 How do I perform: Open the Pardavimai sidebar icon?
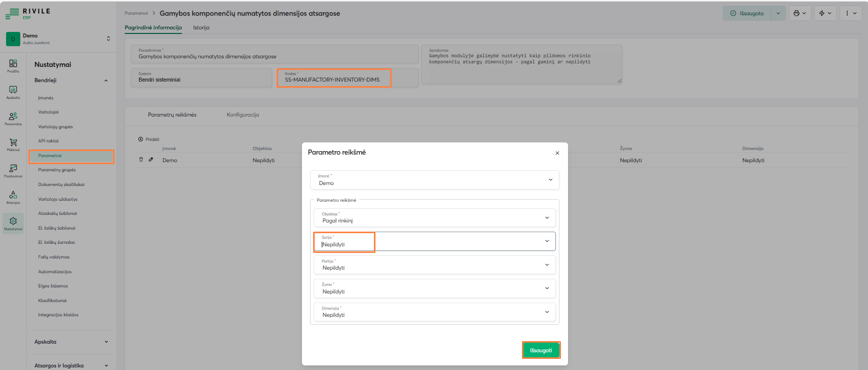click(13, 170)
